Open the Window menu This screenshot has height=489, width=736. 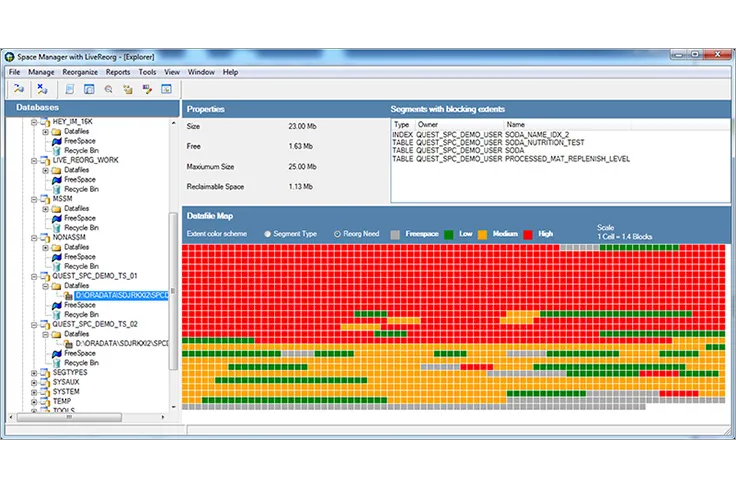201,72
